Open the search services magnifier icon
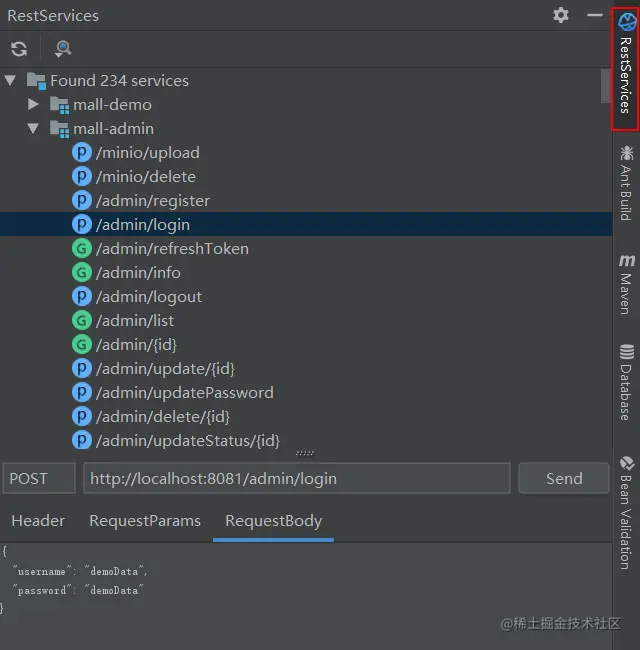This screenshot has width=640, height=650. click(63, 49)
